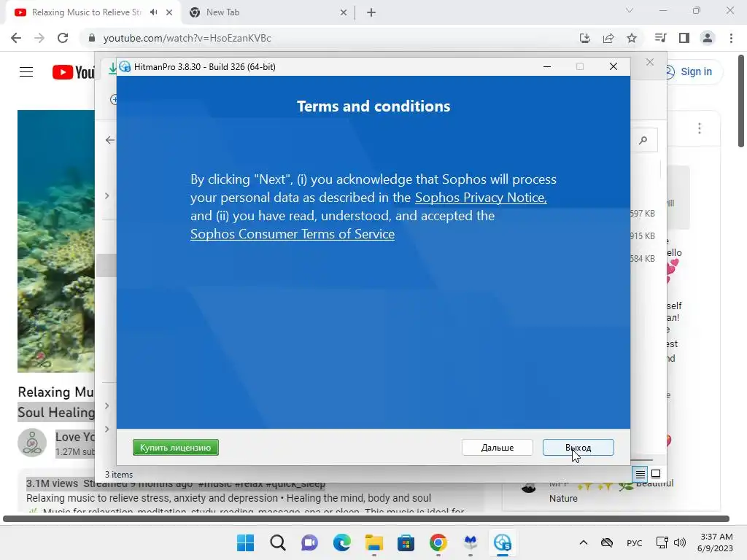Viewport: 747px width, 560px height.
Task: Go back in Chrome
Action: [16, 38]
